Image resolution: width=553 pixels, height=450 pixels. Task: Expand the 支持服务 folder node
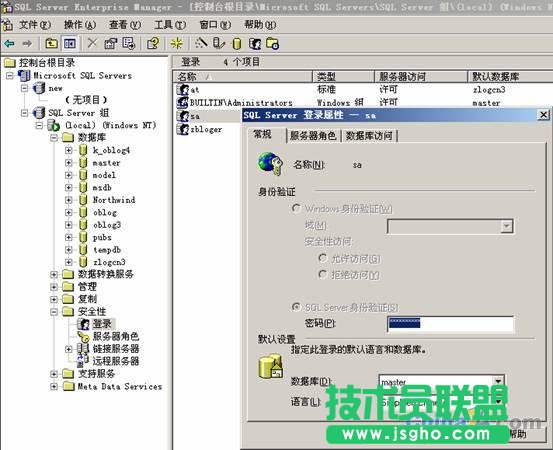(x=54, y=374)
